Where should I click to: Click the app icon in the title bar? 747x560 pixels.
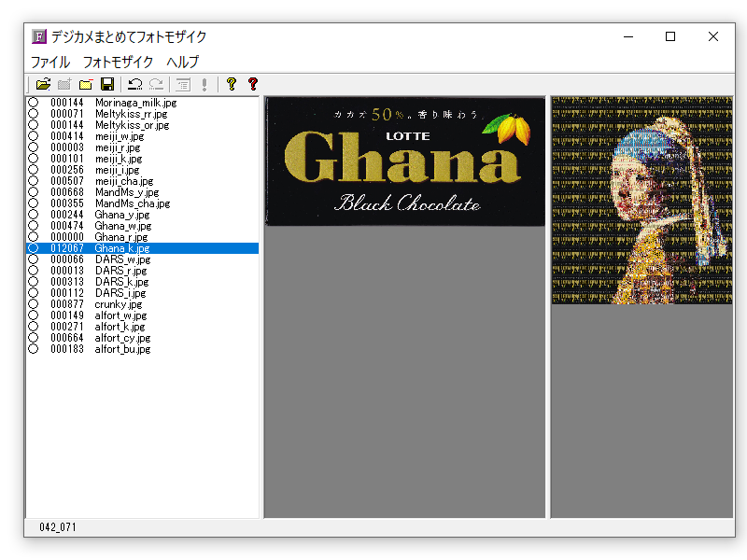coord(39,36)
